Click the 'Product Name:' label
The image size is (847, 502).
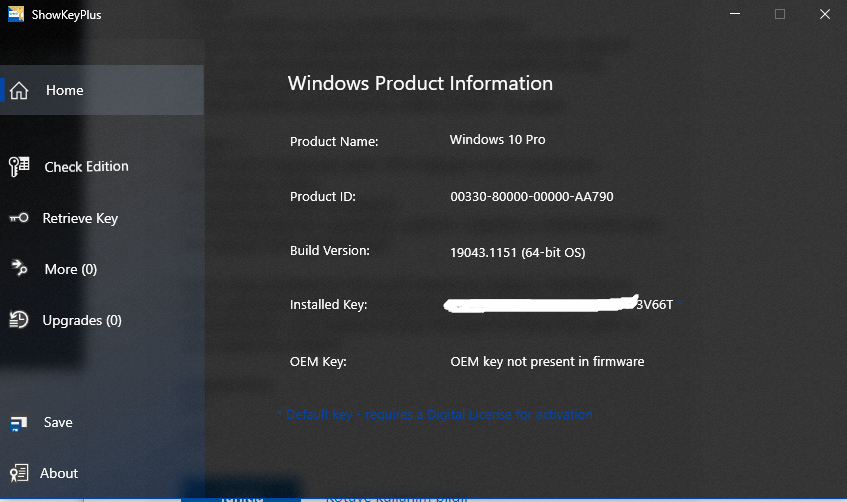tap(334, 142)
